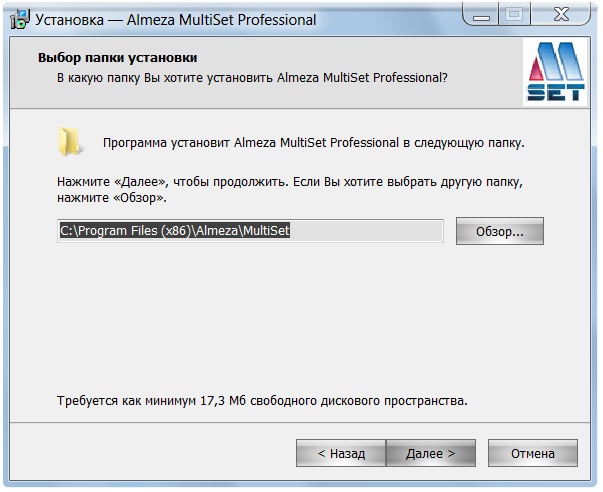Click the question text В какую папку Вы хотите
Image resolution: width=603 pixels, height=492 pixels.
[252, 78]
